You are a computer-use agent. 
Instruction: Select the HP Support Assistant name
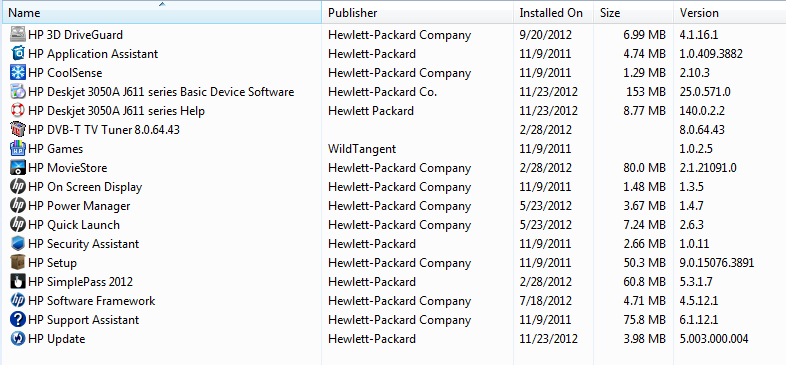pyautogui.click(x=83, y=320)
